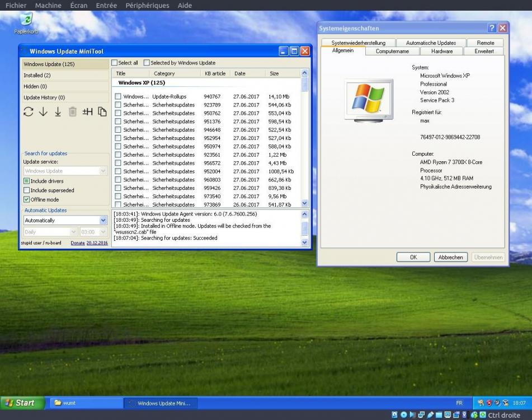Switch to the Hardware tab in Systemeigenschaften
The height and width of the screenshot is (420, 532).
[x=441, y=51]
